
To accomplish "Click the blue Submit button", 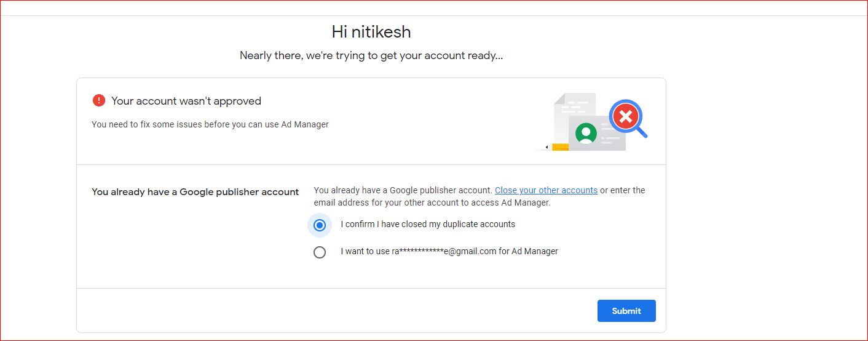I will click(x=626, y=311).
